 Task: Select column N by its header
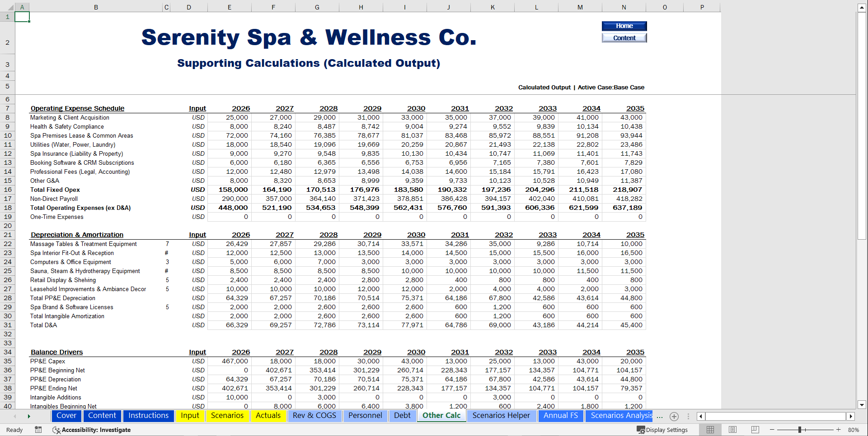(624, 7)
